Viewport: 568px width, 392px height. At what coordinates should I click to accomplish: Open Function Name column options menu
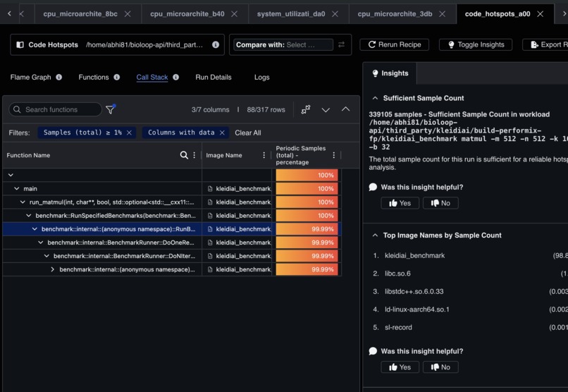pyautogui.click(x=195, y=155)
